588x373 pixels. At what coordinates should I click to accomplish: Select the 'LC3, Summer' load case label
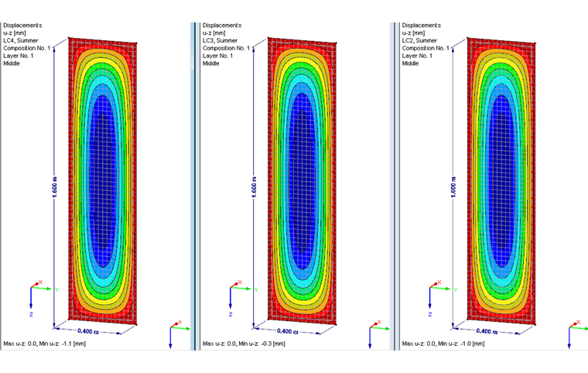[220, 40]
